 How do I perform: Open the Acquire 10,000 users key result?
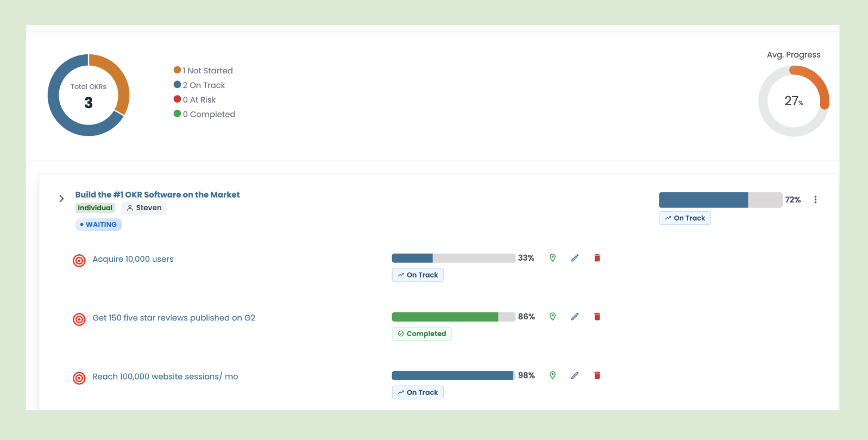[x=133, y=259]
